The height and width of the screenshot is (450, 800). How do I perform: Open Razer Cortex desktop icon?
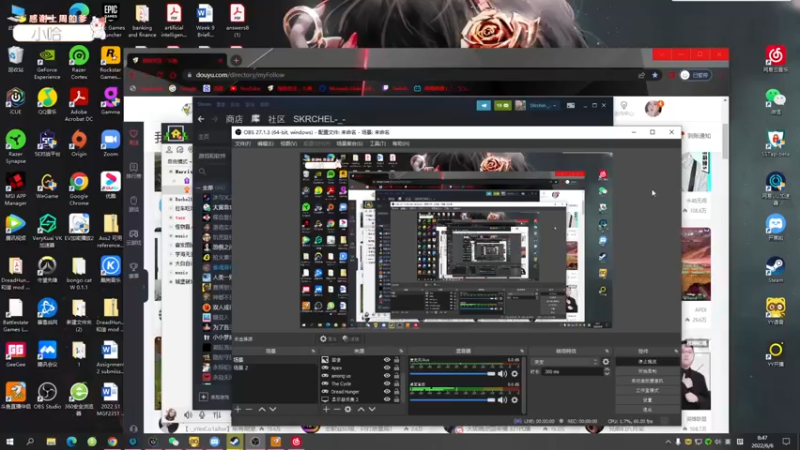point(79,64)
